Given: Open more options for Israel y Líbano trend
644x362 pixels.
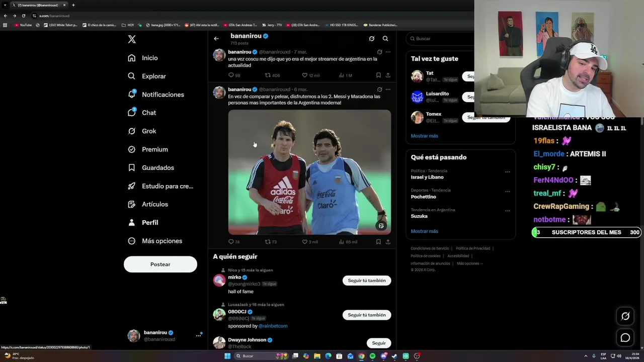Looking at the screenshot, I should coord(507,172).
